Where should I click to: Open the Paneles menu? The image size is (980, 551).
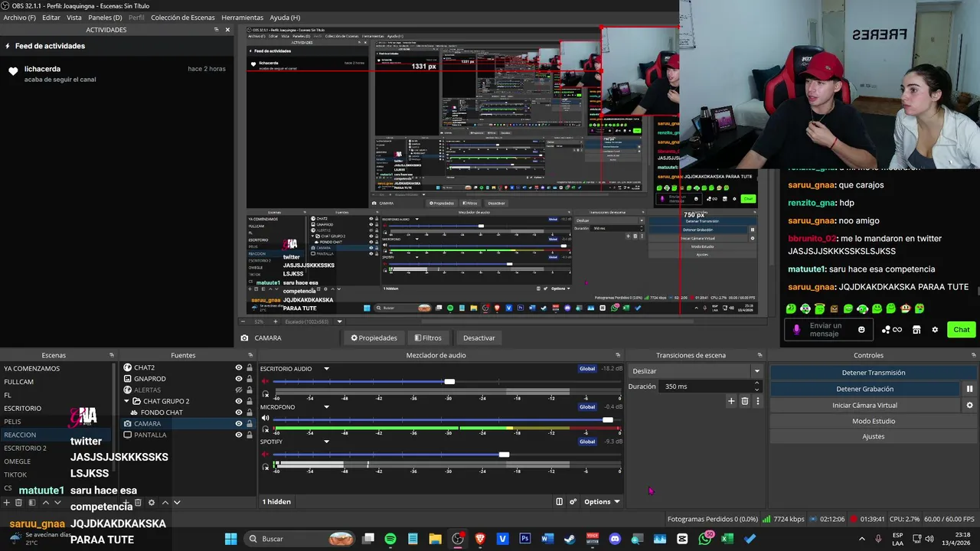tap(105, 18)
